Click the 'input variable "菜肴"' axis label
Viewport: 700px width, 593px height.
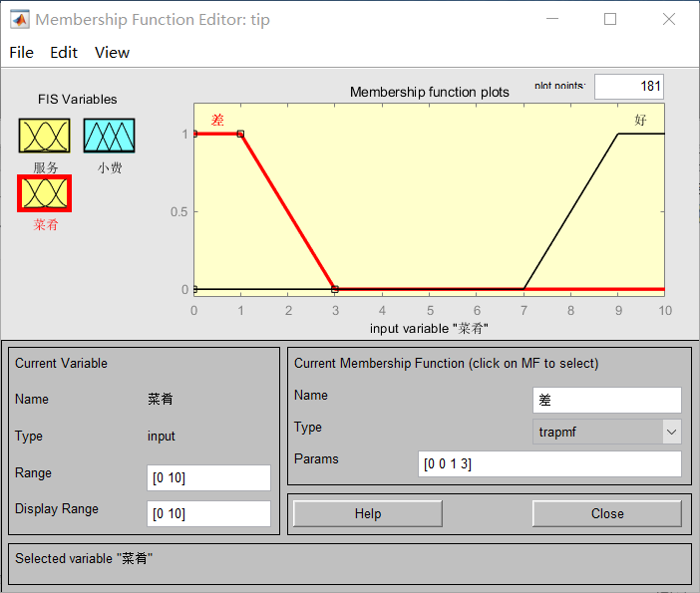[429, 329]
